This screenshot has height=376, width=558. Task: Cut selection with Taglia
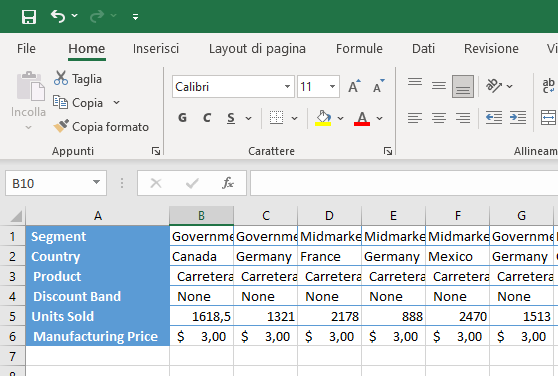pos(78,78)
